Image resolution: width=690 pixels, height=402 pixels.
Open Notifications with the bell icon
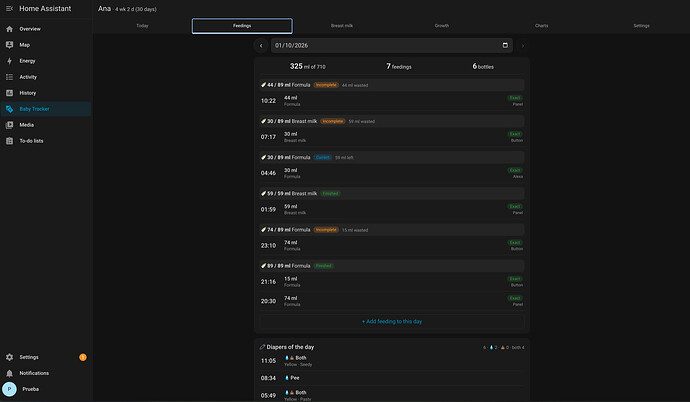click(x=9, y=373)
